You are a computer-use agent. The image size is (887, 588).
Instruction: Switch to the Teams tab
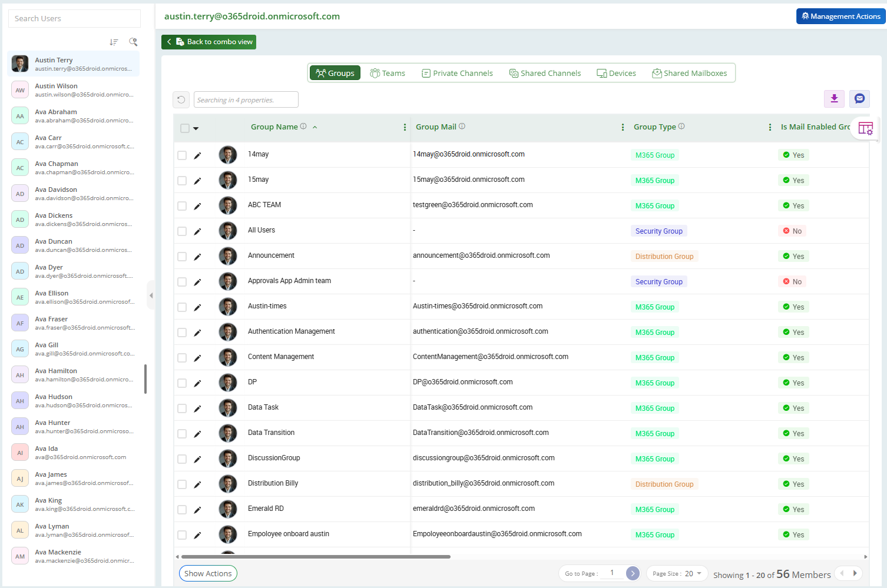tap(388, 72)
